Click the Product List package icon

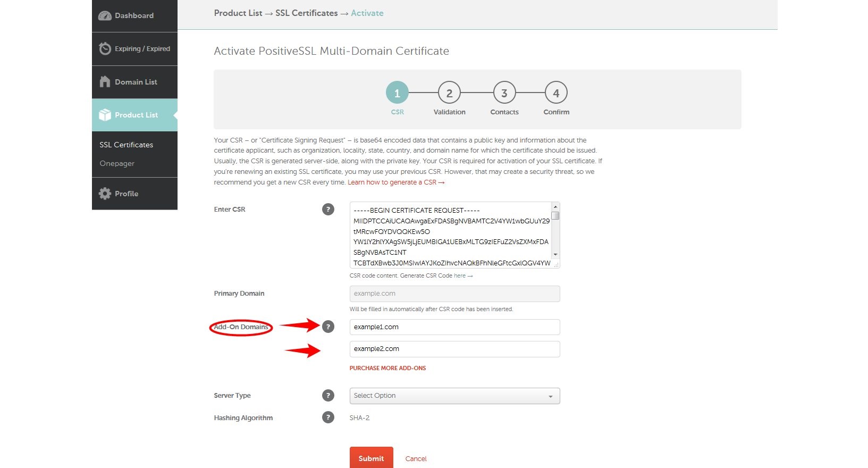[105, 114]
